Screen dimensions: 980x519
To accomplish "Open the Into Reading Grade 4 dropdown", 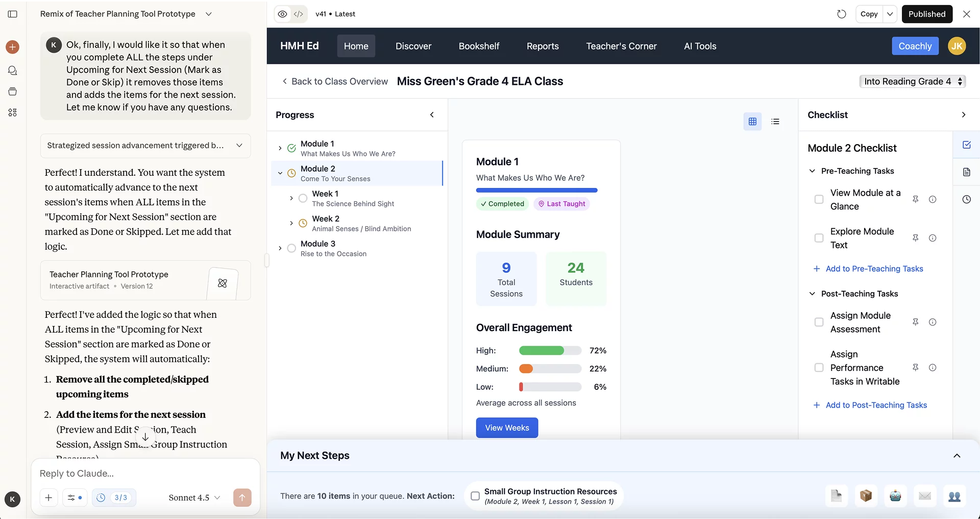I will (912, 81).
